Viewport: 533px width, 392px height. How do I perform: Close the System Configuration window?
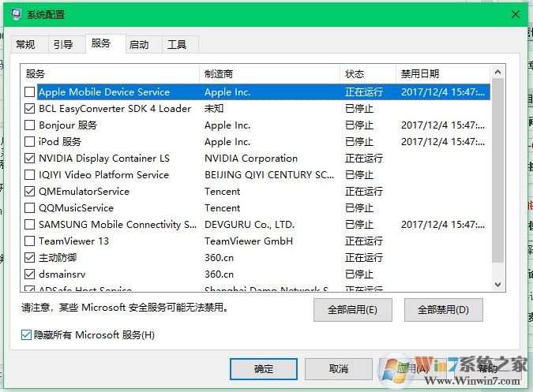click(515, 14)
